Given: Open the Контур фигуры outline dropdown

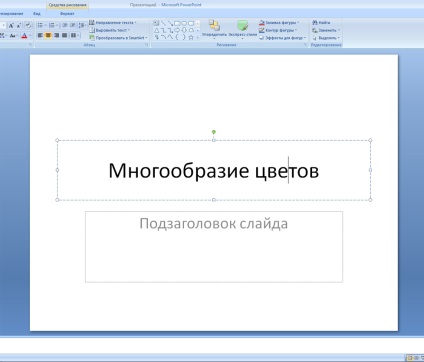Looking at the screenshot, I should tap(278, 30).
